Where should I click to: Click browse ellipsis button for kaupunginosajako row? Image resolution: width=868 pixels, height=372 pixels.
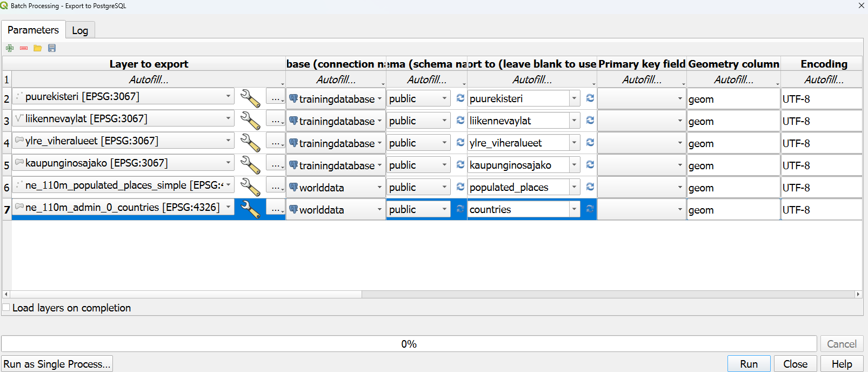pos(276,165)
